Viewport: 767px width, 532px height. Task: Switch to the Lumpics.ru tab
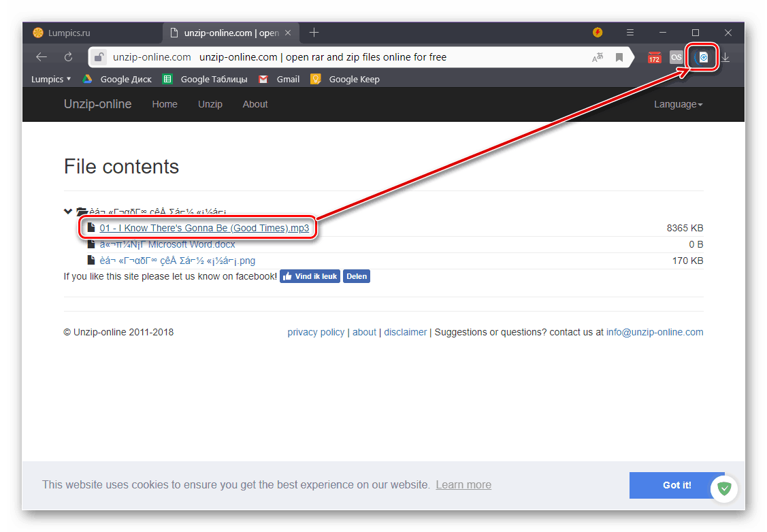(93, 33)
